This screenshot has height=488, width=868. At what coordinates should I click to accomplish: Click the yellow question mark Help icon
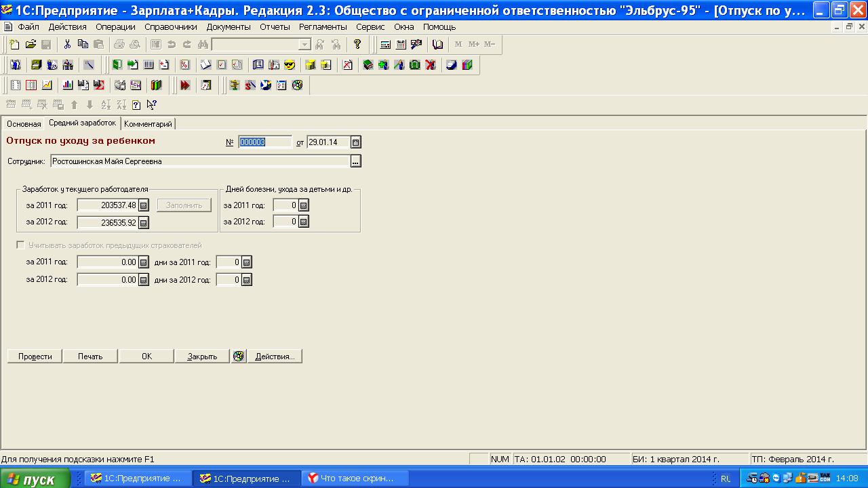tap(357, 45)
